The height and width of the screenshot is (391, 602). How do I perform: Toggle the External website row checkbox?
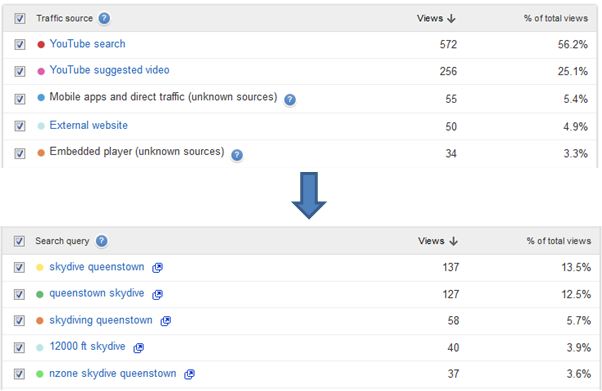click(x=20, y=126)
